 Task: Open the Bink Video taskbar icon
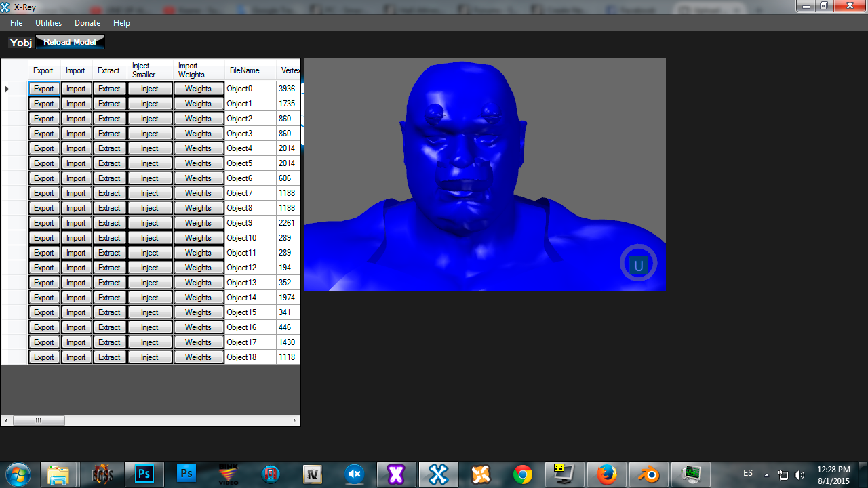(x=229, y=474)
